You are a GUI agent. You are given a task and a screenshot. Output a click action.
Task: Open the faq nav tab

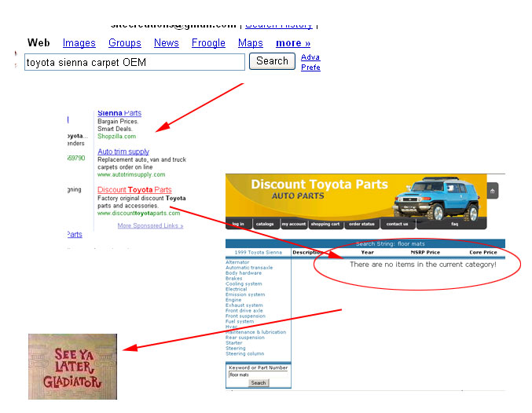click(455, 224)
